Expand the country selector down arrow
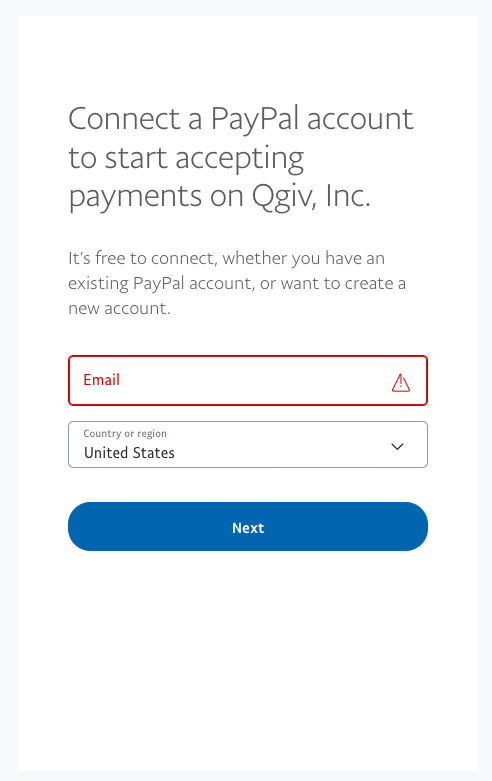This screenshot has width=492, height=781. (397, 446)
